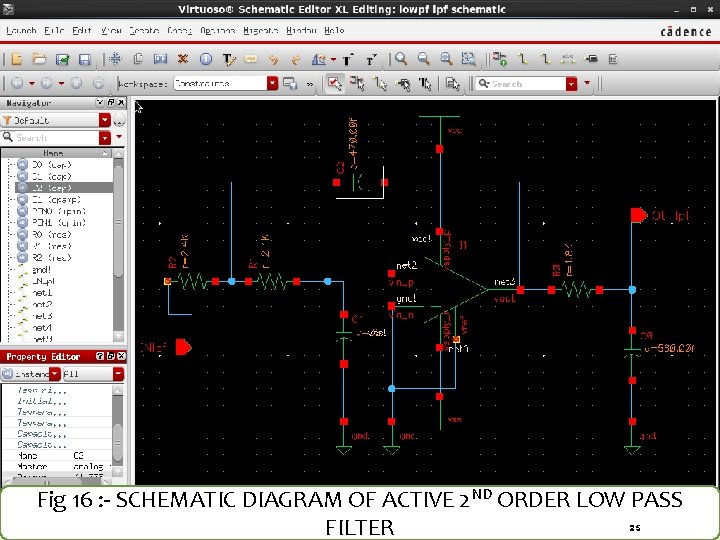The height and width of the screenshot is (540, 720).
Task: Open the File menu
Action: click(x=54, y=31)
